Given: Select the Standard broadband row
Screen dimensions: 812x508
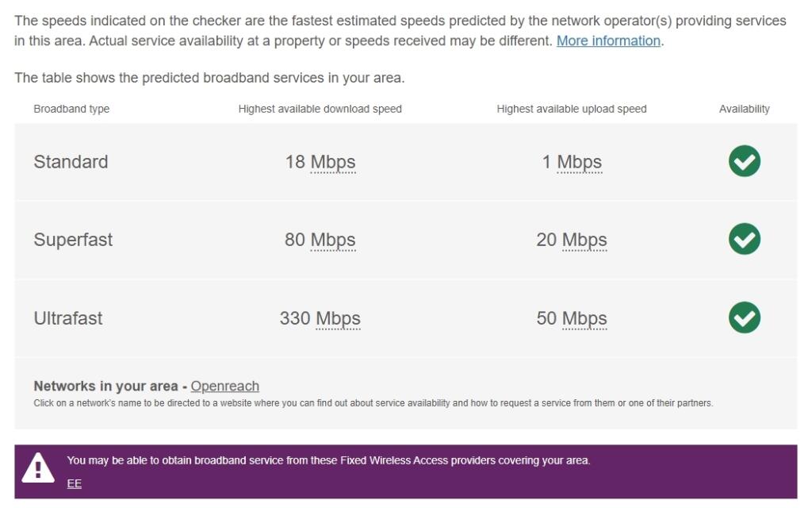Looking at the screenshot, I should [71, 161].
